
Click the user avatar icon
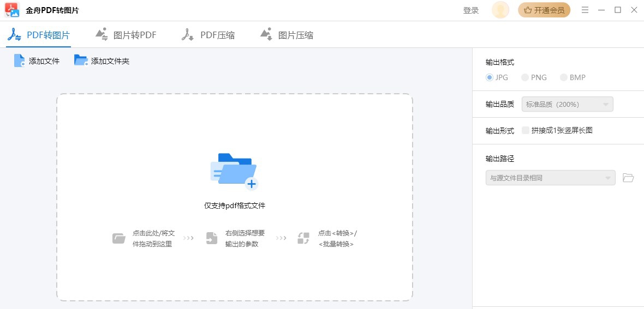(x=500, y=10)
